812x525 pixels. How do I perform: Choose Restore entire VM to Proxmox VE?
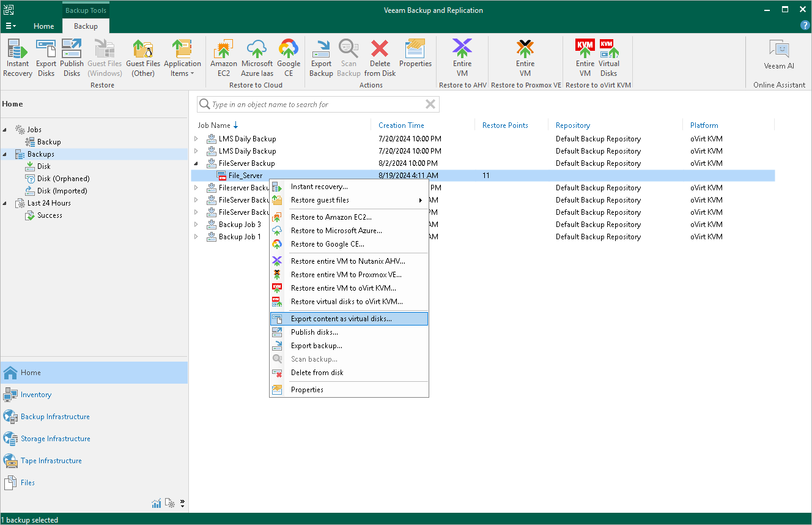click(x=349, y=275)
